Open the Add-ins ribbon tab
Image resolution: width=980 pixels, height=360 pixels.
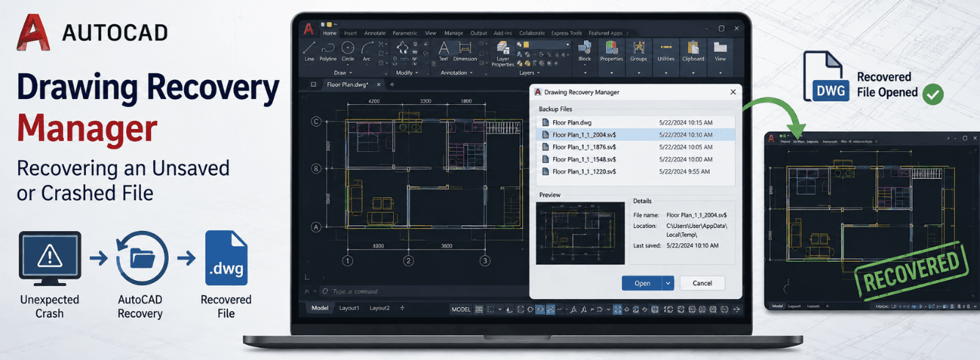pos(502,33)
